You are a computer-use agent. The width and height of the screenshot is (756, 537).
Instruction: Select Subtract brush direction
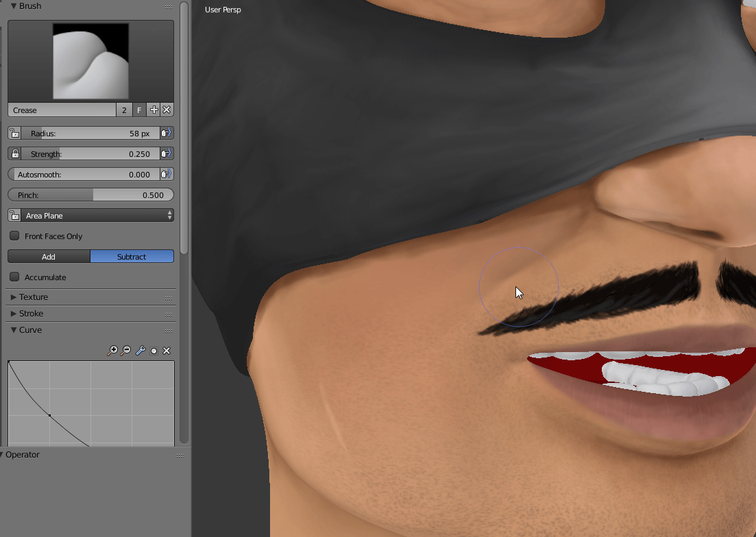pyautogui.click(x=132, y=257)
